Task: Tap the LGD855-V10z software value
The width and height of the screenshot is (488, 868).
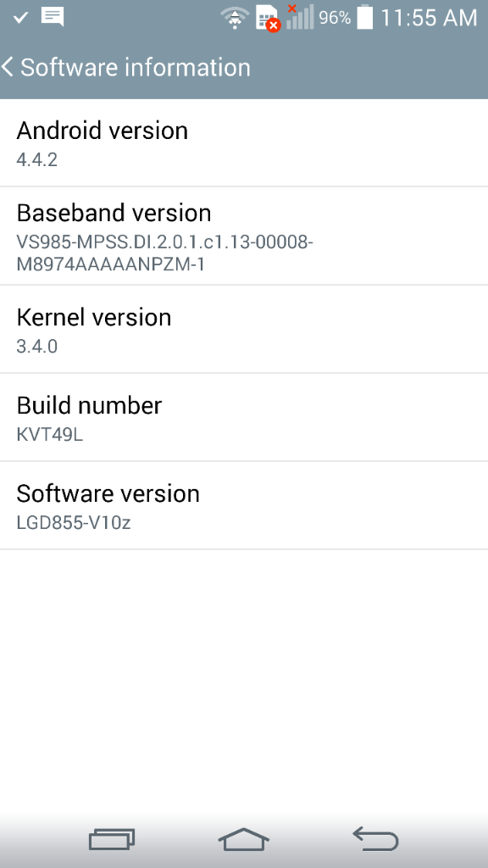Action: click(x=74, y=522)
